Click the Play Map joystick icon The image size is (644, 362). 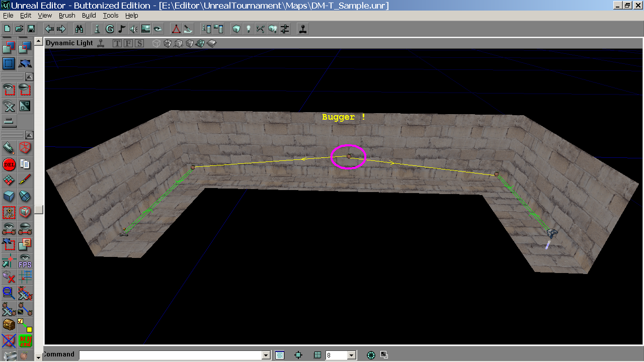(x=303, y=29)
